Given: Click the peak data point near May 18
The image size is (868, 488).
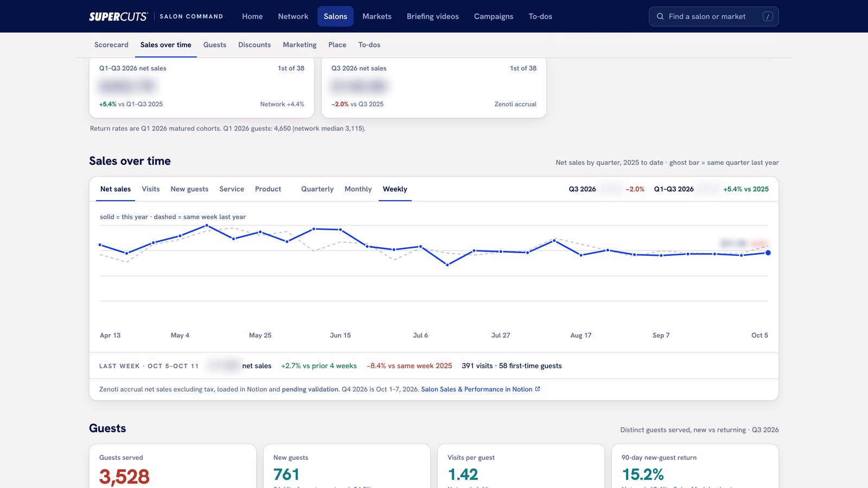Looking at the screenshot, I should (207, 226).
